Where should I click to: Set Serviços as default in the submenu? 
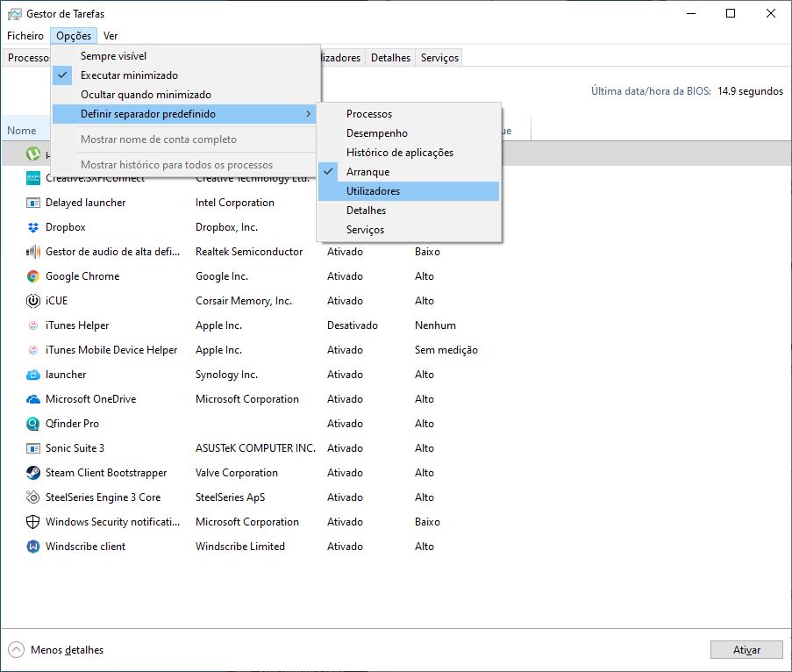pyautogui.click(x=409, y=230)
